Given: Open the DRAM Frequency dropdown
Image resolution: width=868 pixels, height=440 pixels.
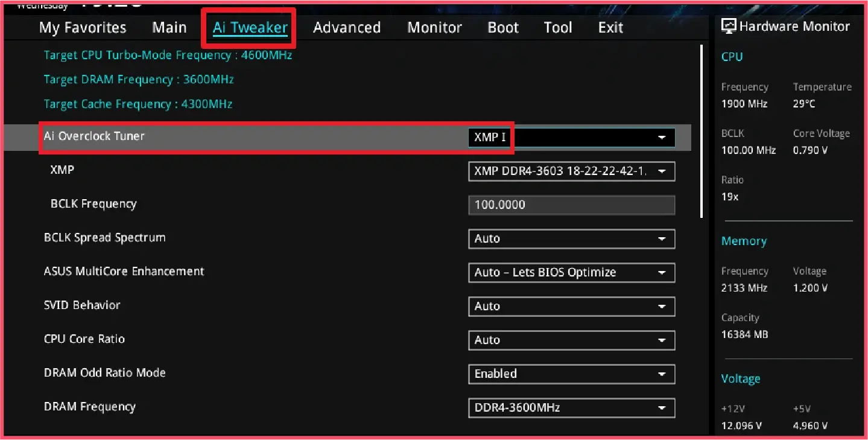Looking at the screenshot, I should (x=571, y=408).
